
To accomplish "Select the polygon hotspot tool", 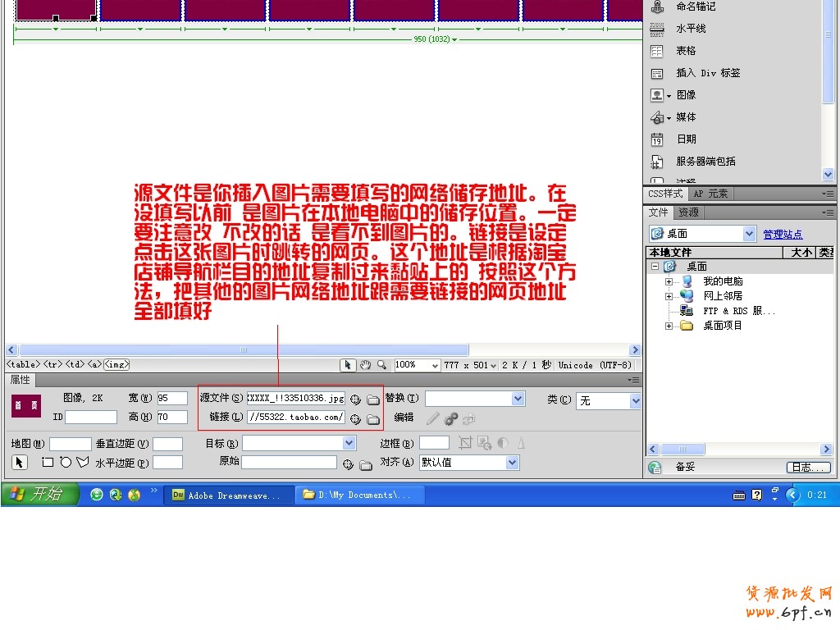I will click(83, 463).
